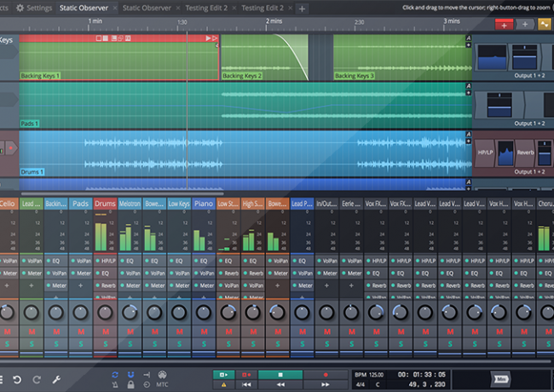Open the wrench tools icon
Screen dimensions: 554x392
pos(56,378)
